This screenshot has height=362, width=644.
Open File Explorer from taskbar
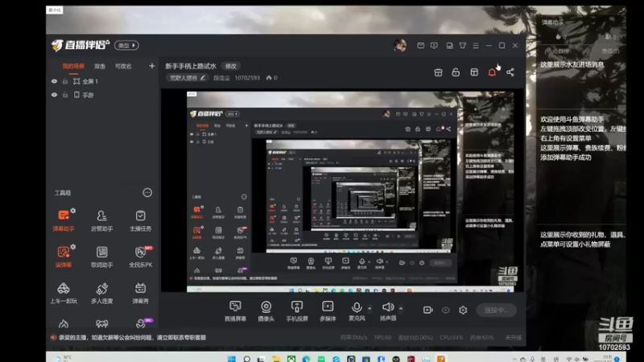[276, 359]
